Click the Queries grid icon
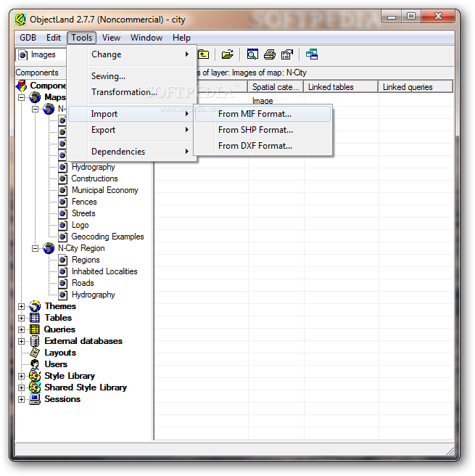 click(x=35, y=329)
